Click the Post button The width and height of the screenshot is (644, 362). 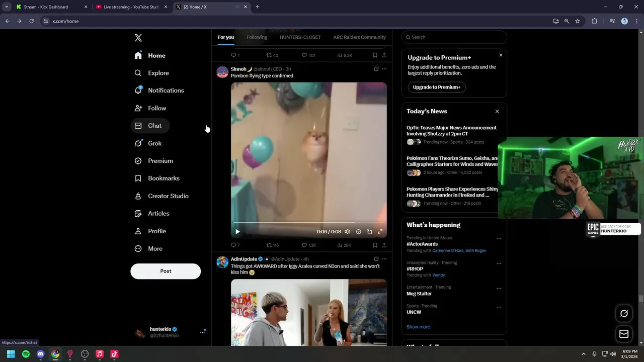click(x=166, y=271)
